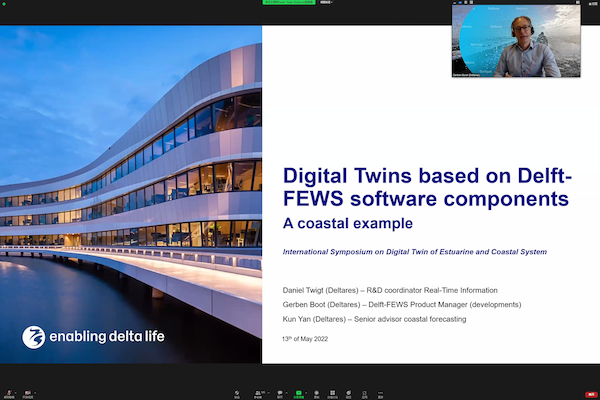The image size is (600, 400).
Task: Open the Breakout Rooms grid icon
Action: 332,392
